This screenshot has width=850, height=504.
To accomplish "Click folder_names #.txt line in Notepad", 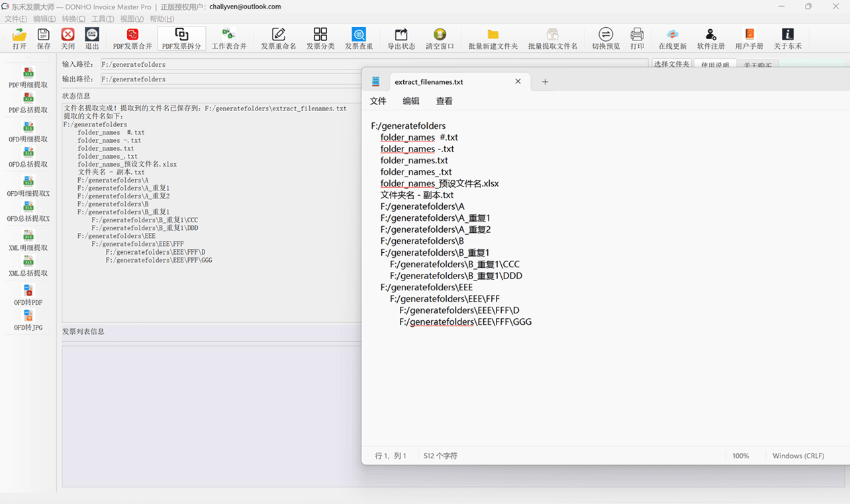I will pyautogui.click(x=419, y=138).
